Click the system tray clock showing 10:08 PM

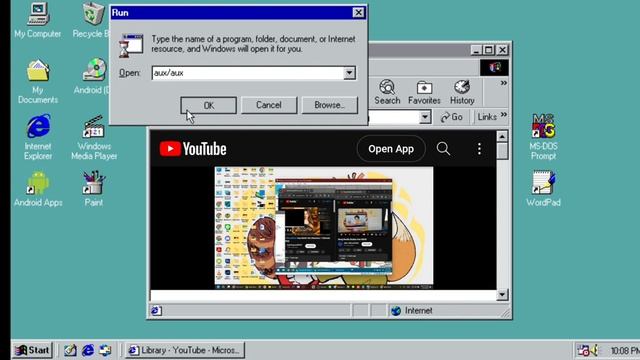tap(625, 351)
